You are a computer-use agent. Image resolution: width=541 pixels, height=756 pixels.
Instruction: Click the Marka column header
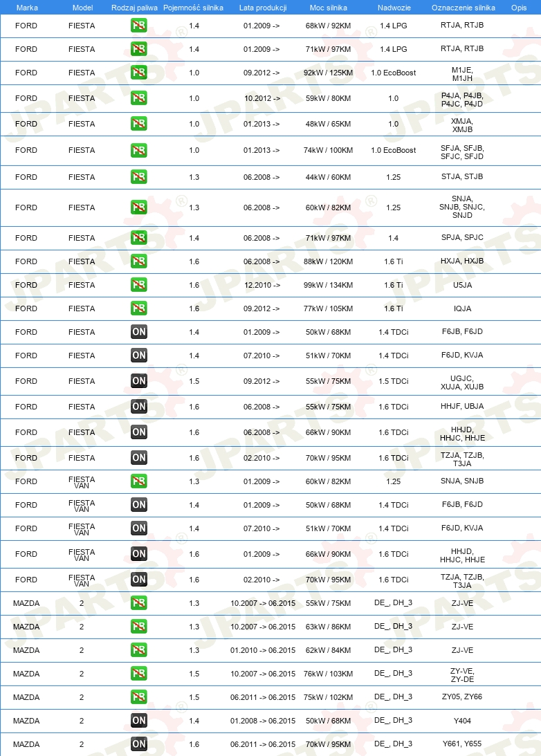(27, 8)
